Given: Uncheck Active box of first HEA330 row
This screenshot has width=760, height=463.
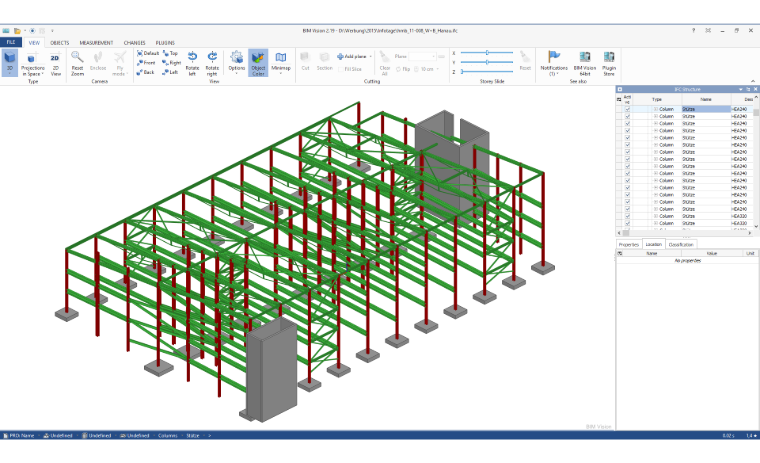Looking at the screenshot, I should pos(628,216).
